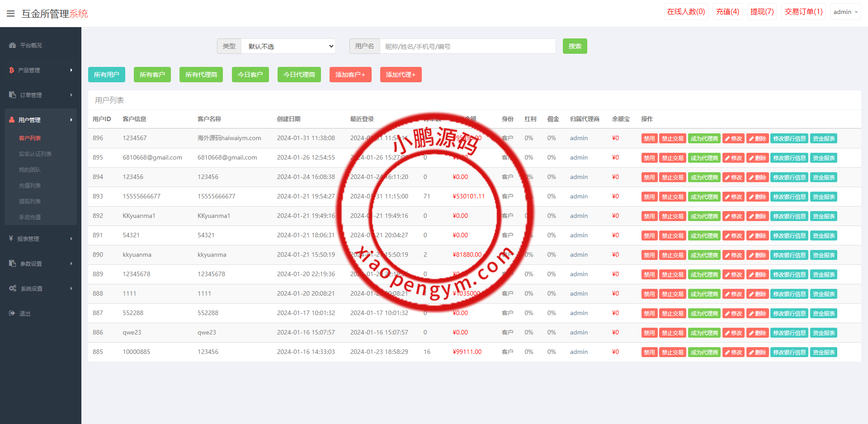Click the yen icon beside 报表管理
Viewport: 868px width, 424px height.
pyautogui.click(x=11, y=238)
